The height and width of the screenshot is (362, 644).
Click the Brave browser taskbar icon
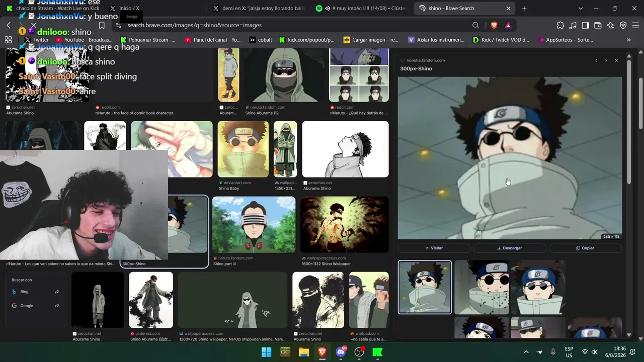(x=322, y=352)
